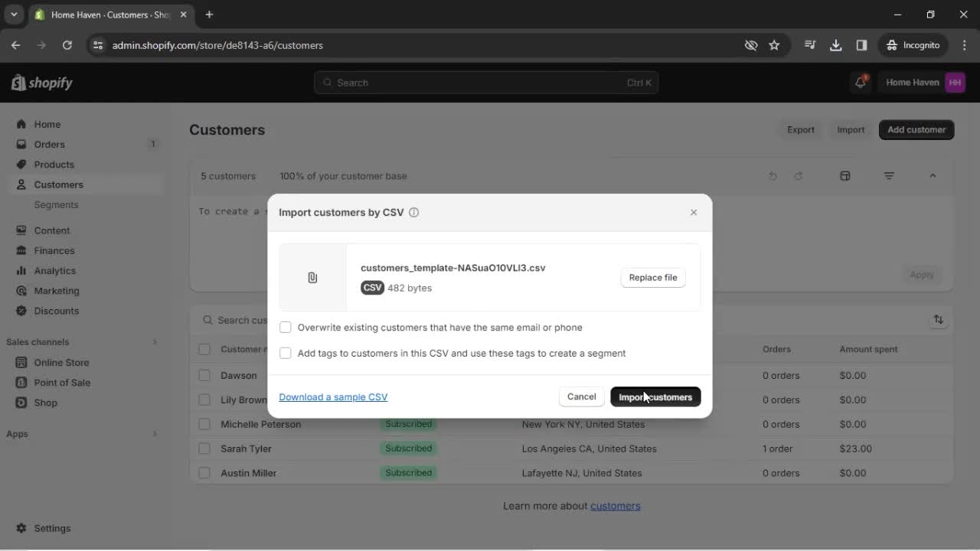Screen dimensions: 980x551
Task: Click the info icon beside dialog title
Action: [413, 213]
